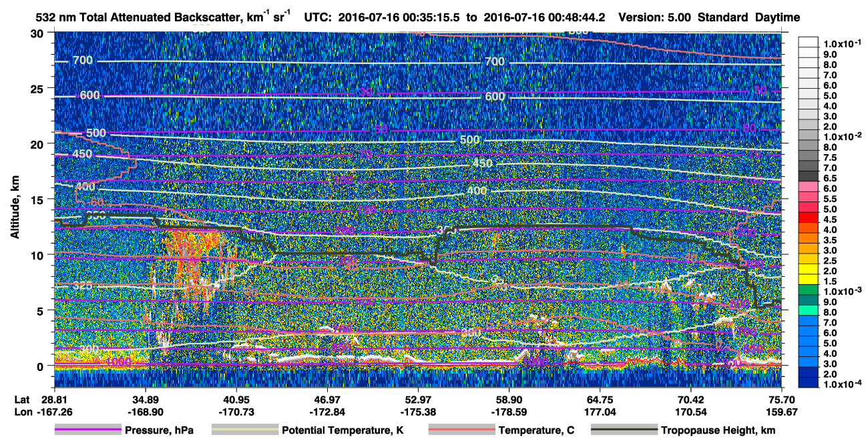
Task: Click the end time '2016-07-16 00:48:44.2'
Action: click(545, 17)
